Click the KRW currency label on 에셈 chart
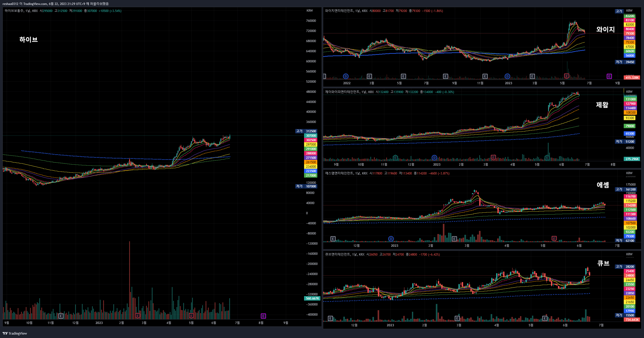644x338 pixels. [x=629, y=173]
